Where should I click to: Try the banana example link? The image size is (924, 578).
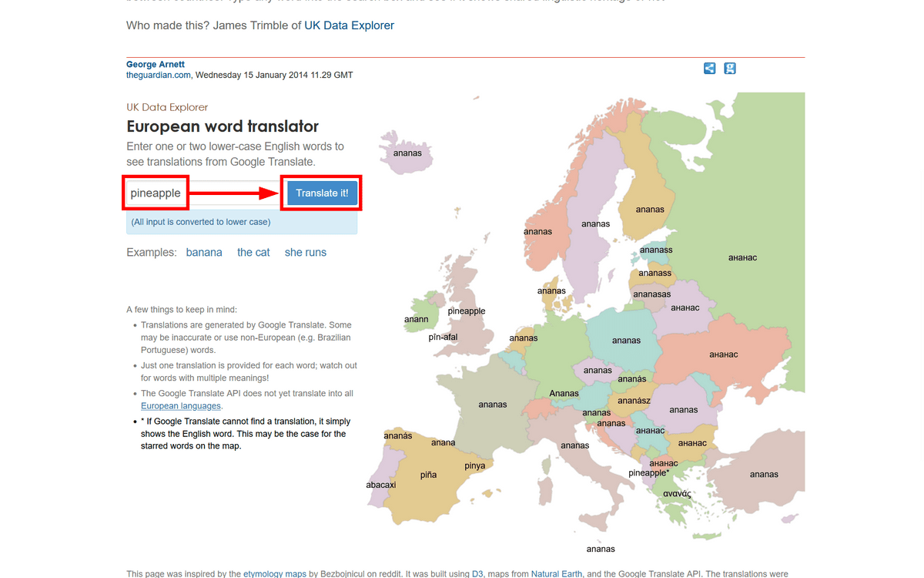coord(204,253)
